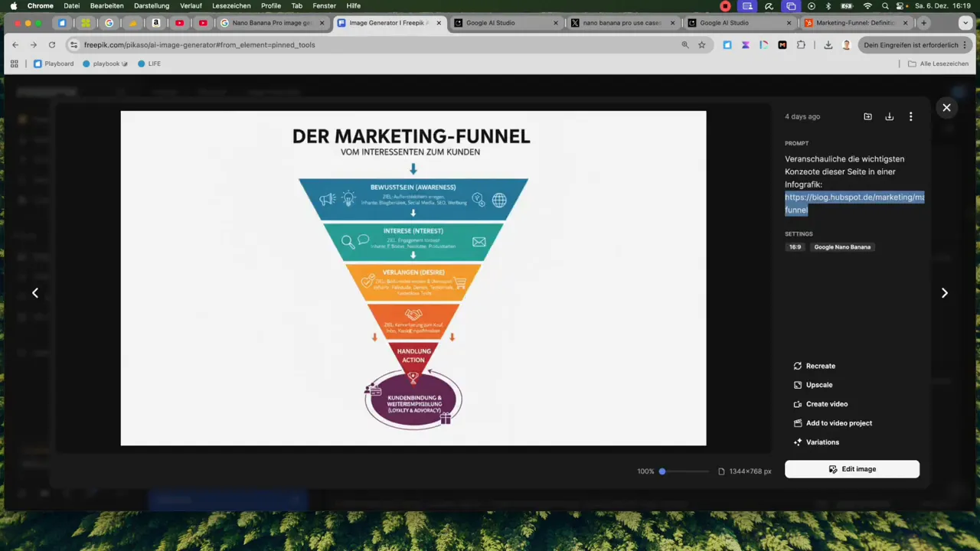980x551 pixels.
Task: Open the move to folder icon
Action: click(x=867, y=116)
